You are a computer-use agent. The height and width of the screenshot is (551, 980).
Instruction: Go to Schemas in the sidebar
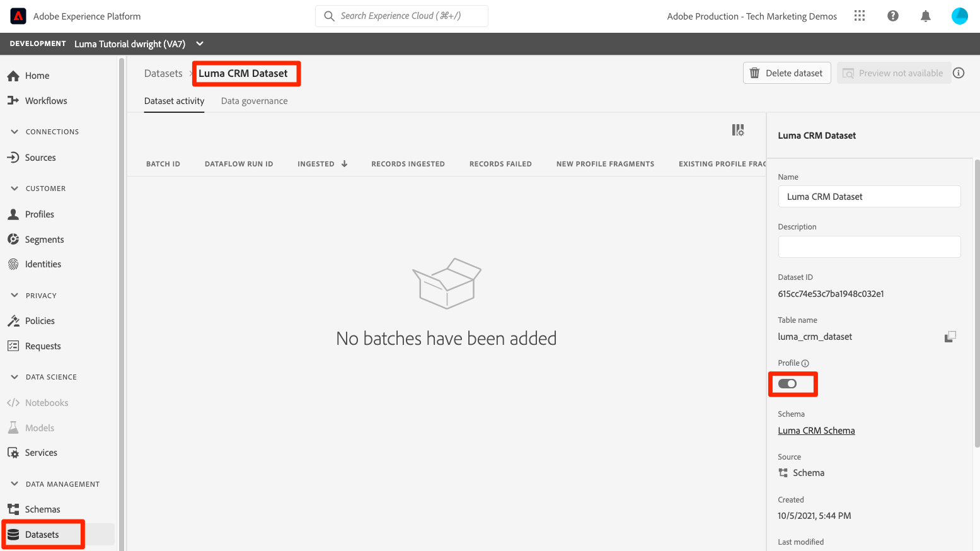tap(43, 509)
